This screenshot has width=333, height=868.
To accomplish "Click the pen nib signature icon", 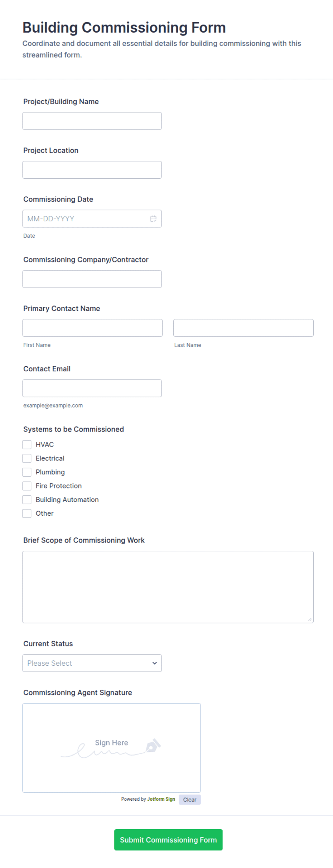I will pyautogui.click(x=153, y=746).
